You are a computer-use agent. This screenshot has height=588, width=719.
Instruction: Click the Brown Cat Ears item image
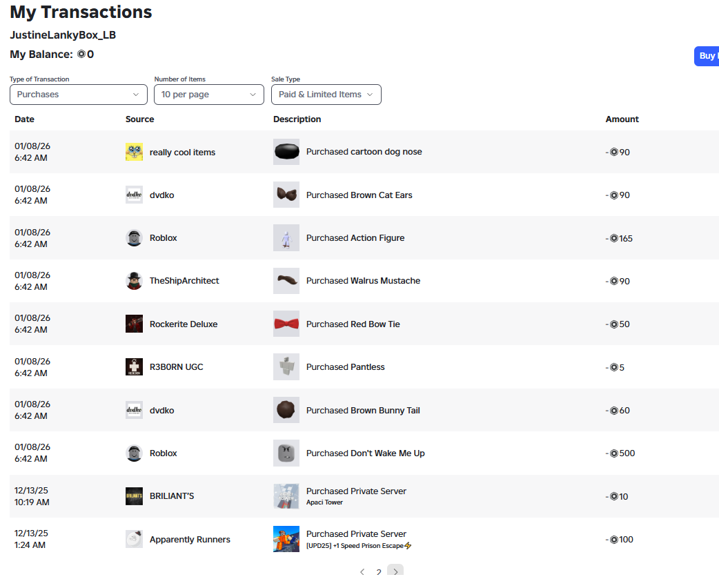[286, 195]
